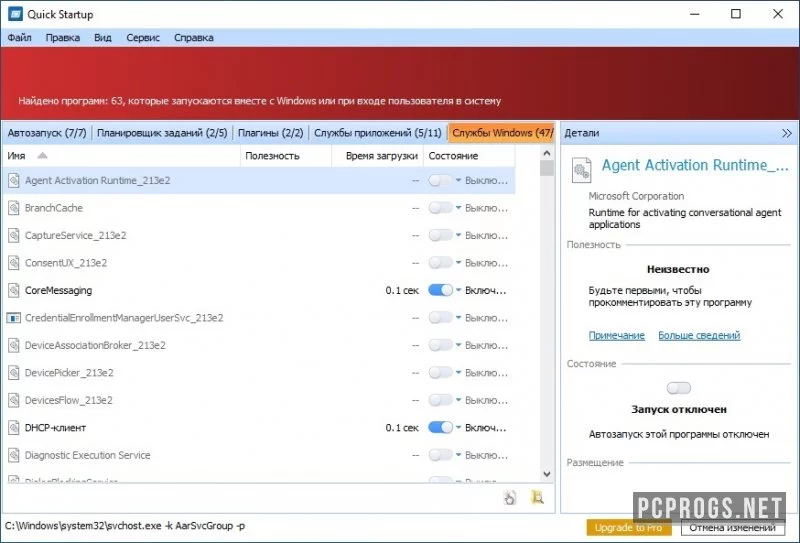The width and height of the screenshot is (800, 543).
Task: Sort by the Состояние column header
Action: pos(469,156)
